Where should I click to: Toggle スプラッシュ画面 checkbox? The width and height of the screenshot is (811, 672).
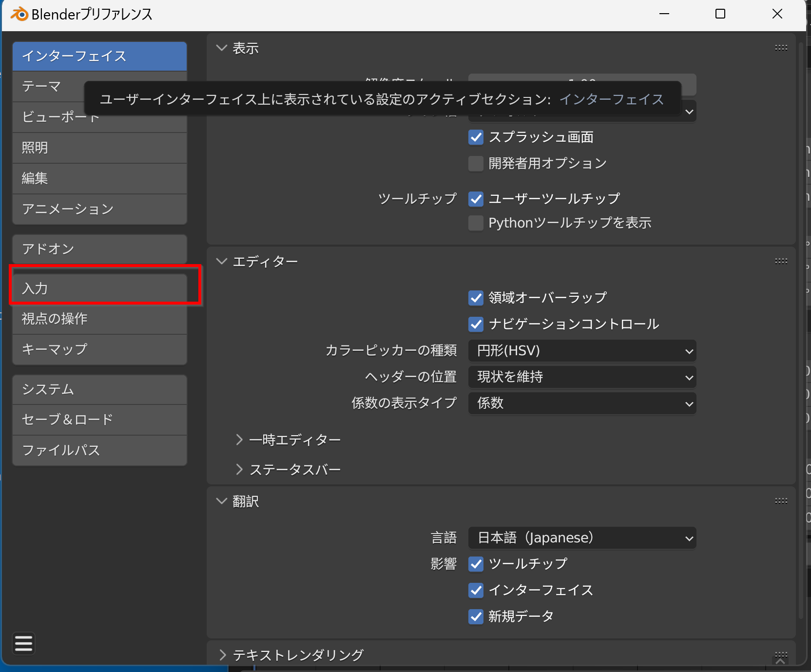pos(476,137)
